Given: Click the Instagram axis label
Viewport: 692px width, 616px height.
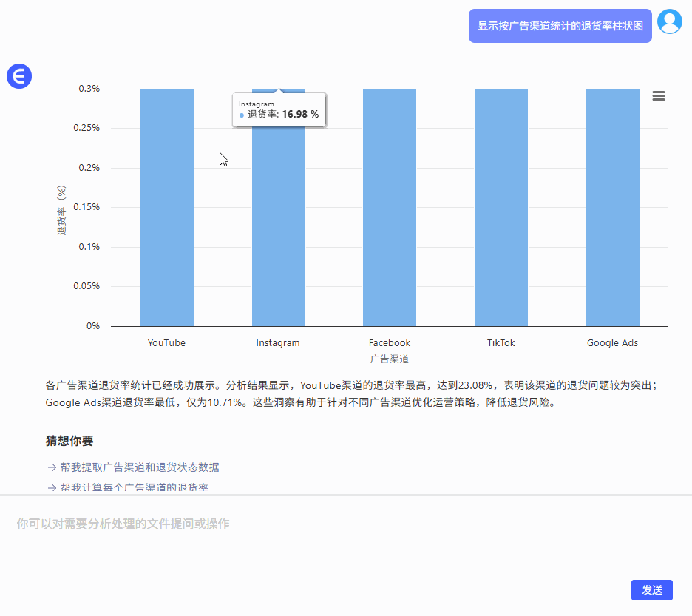Looking at the screenshot, I should [278, 342].
